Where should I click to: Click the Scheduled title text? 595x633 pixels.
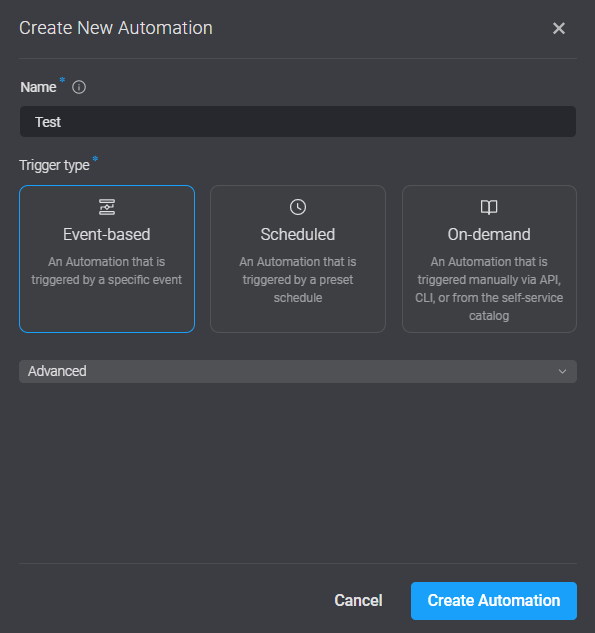(298, 235)
